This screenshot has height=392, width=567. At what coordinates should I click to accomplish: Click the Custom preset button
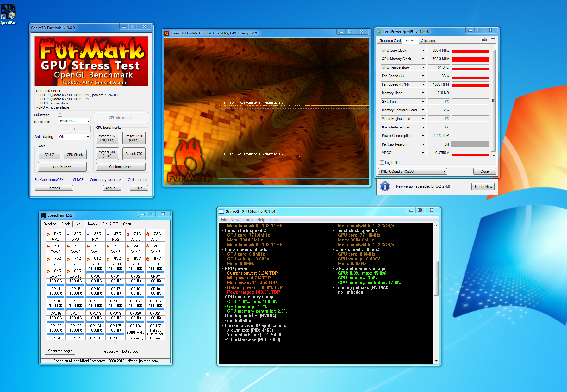tap(121, 167)
